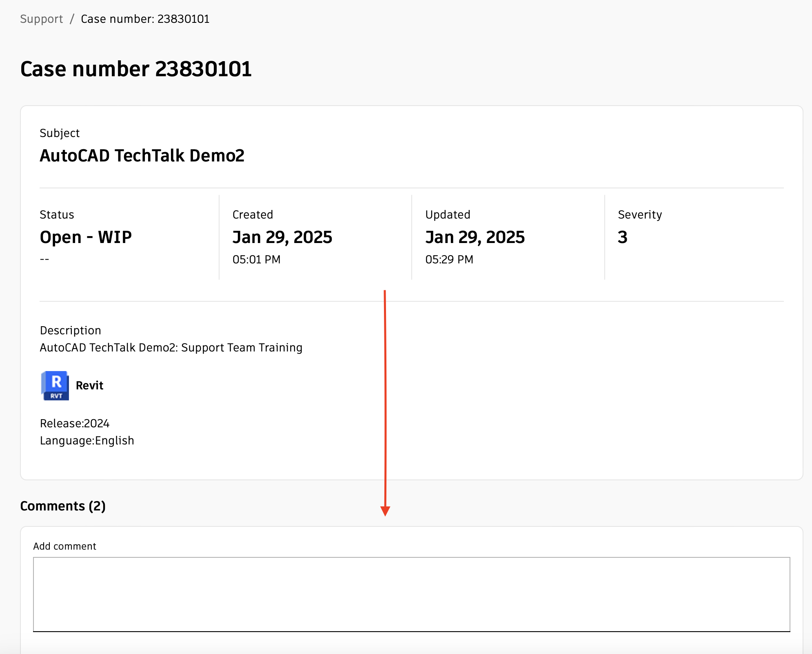Click the Case number: 23830101 breadcrumb
812x654 pixels.
point(144,18)
